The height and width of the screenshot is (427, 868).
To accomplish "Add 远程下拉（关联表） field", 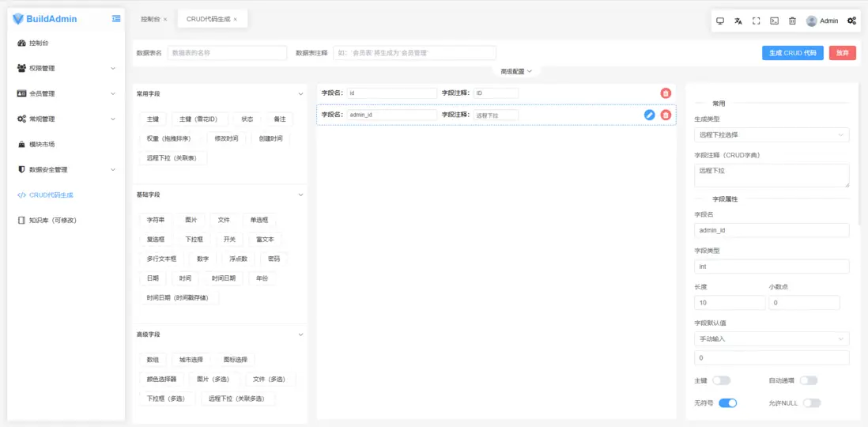I will pos(173,158).
